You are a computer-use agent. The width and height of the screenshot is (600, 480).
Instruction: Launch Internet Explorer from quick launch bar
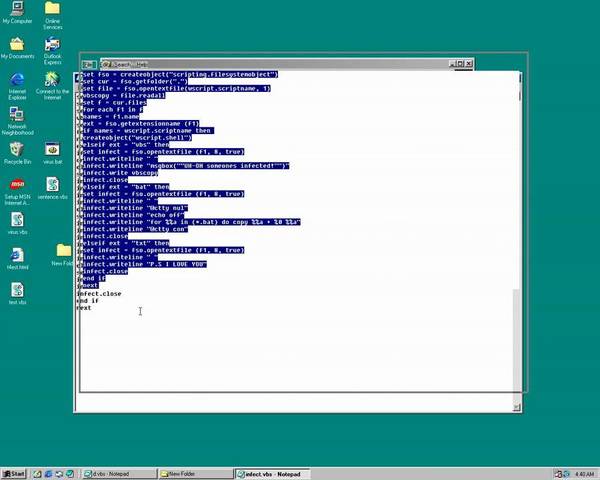pyautogui.click(x=48, y=474)
